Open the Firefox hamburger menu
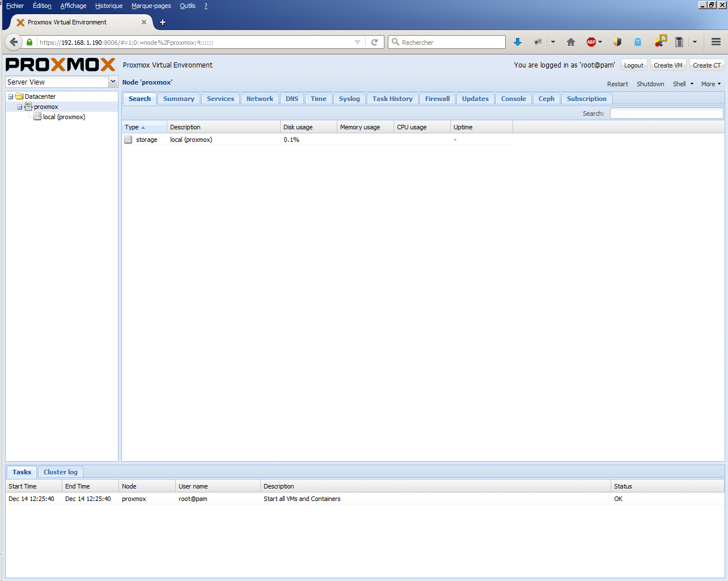The image size is (728, 581). 716,42
